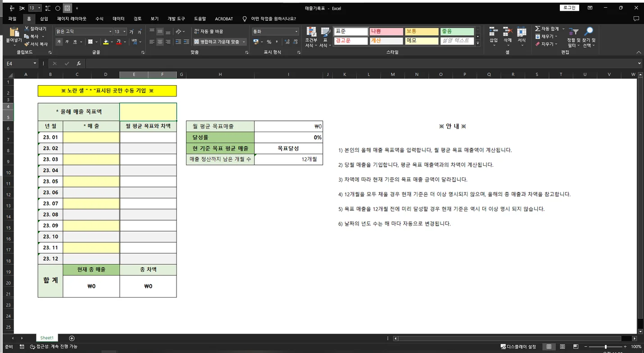Open the font name combo box 맑은 고딕
Screen dimensions: 644x353
(84, 32)
